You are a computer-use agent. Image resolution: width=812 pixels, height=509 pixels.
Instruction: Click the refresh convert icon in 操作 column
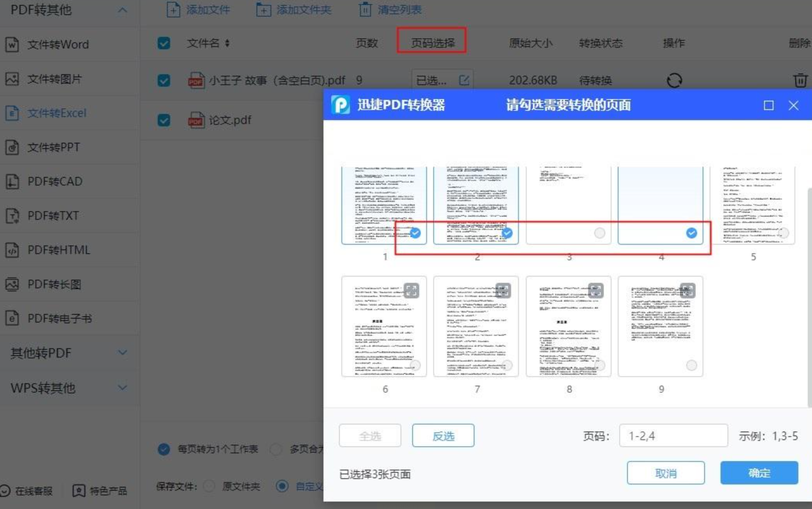pyautogui.click(x=674, y=80)
